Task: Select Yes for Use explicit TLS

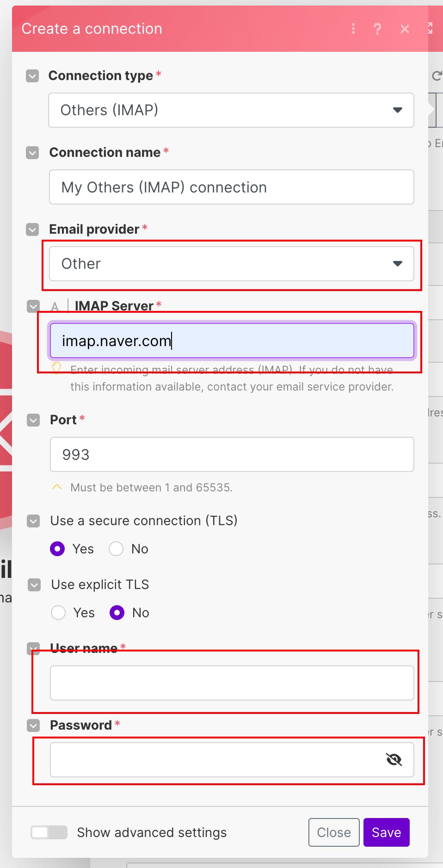Action: coord(58,613)
